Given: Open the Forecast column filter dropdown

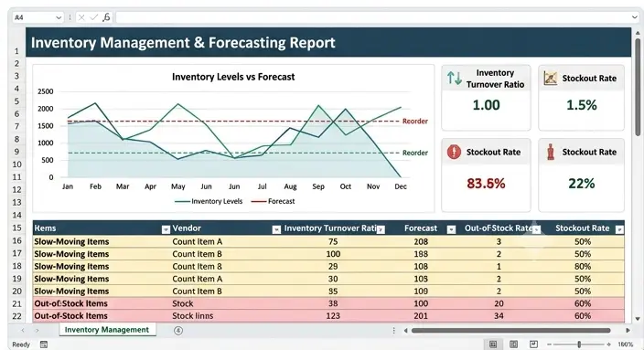Looking at the screenshot, I should (x=451, y=229).
